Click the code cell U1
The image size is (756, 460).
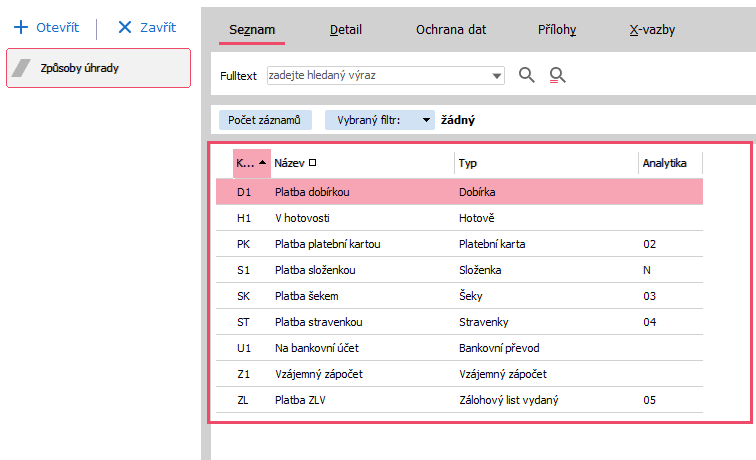pos(244,348)
